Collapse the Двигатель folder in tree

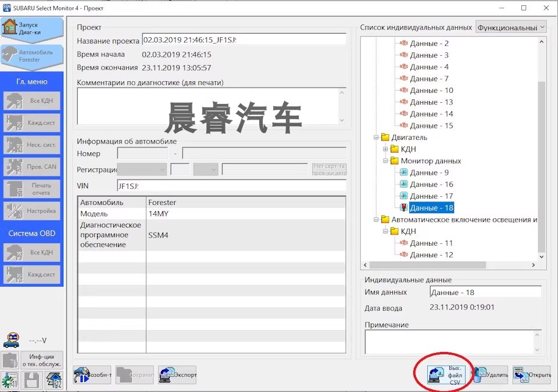click(376, 138)
